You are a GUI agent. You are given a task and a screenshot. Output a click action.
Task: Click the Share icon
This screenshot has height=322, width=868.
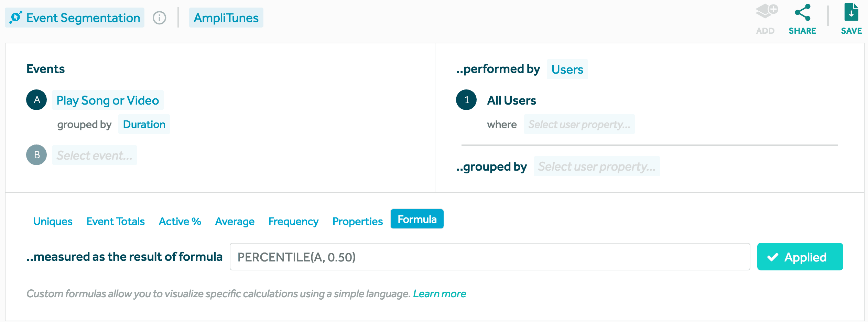(x=802, y=13)
